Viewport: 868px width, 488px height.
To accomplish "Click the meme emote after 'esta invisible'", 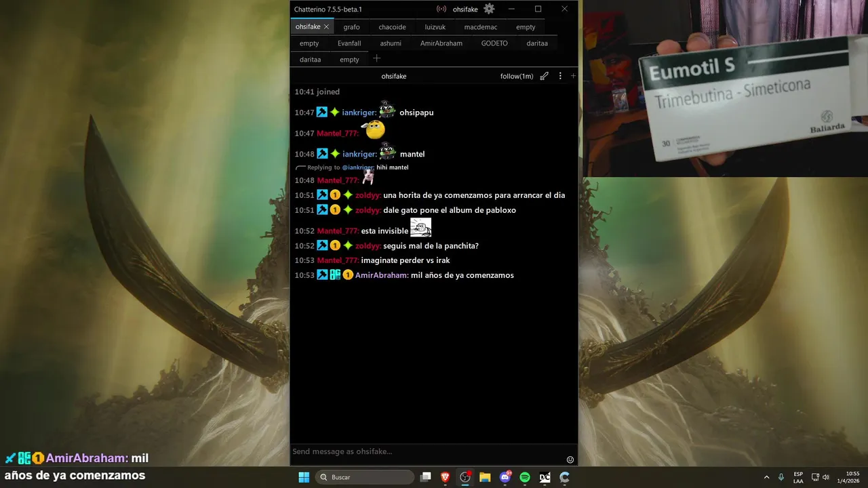I will (x=421, y=227).
